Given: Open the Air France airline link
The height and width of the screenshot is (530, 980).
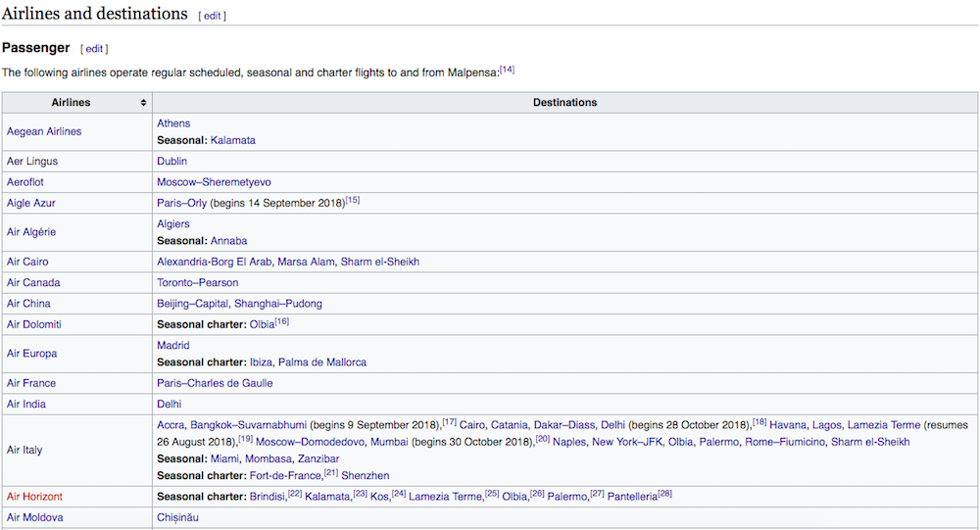Looking at the screenshot, I should [x=31, y=383].
